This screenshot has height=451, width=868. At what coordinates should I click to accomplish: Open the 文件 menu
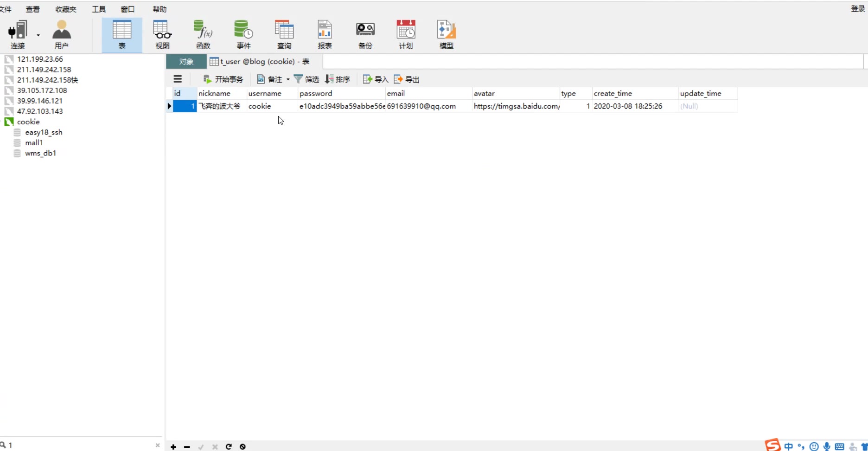tap(6, 9)
